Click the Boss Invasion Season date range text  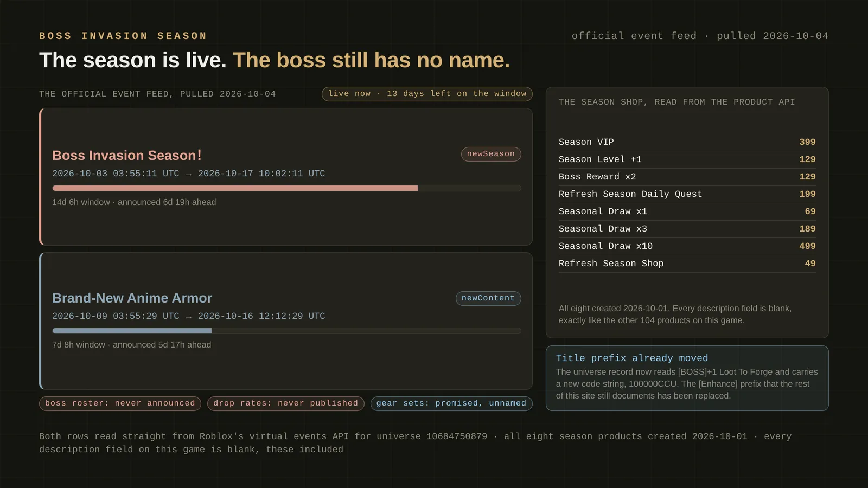pos(189,174)
